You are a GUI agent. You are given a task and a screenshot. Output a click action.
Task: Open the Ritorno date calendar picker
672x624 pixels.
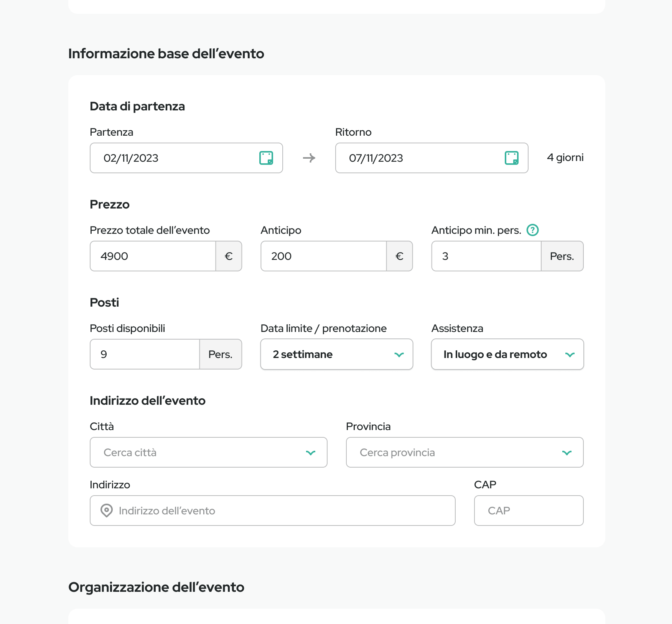(x=511, y=158)
